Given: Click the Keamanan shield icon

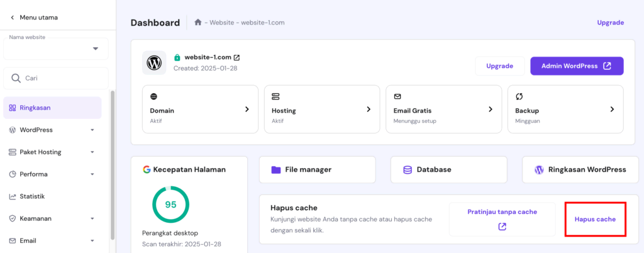Looking at the screenshot, I should pyautogui.click(x=13, y=218).
